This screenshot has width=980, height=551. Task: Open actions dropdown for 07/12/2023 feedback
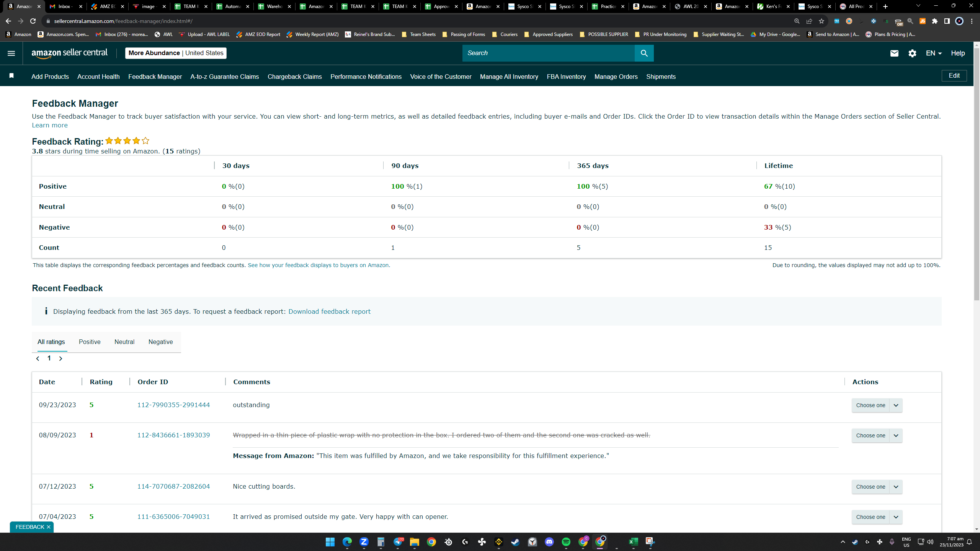[877, 487]
